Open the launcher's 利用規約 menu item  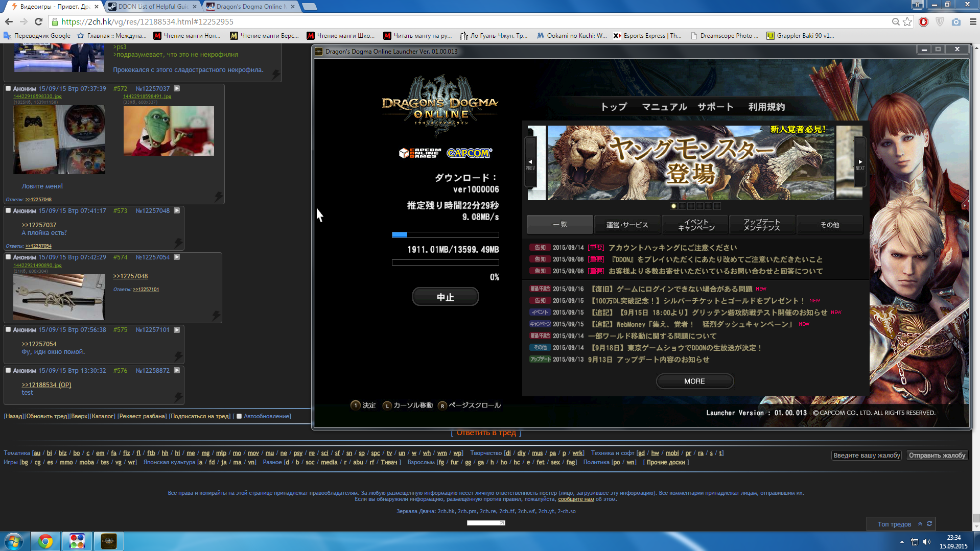(x=766, y=107)
